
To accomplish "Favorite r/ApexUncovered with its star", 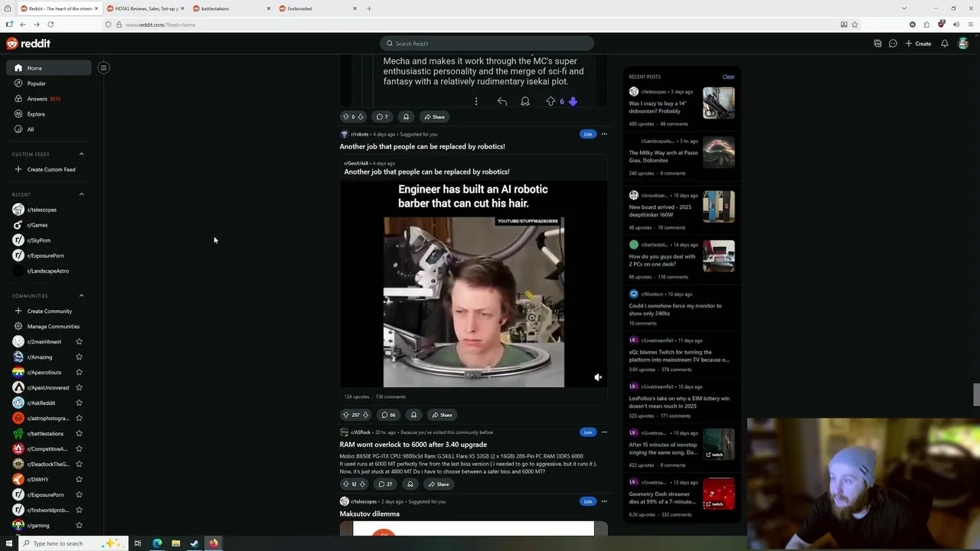I will pyautogui.click(x=79, y=387).
